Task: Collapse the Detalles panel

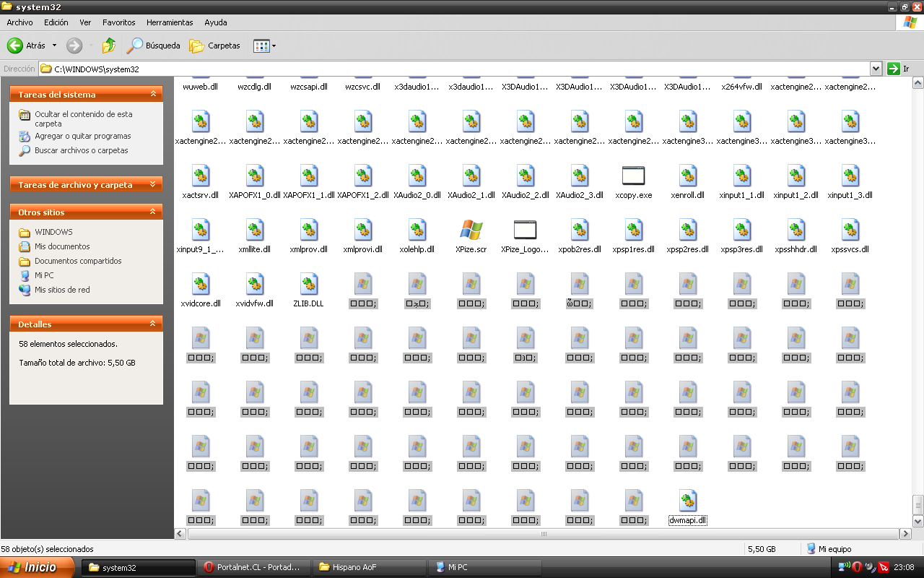Action: coord(153,324)
